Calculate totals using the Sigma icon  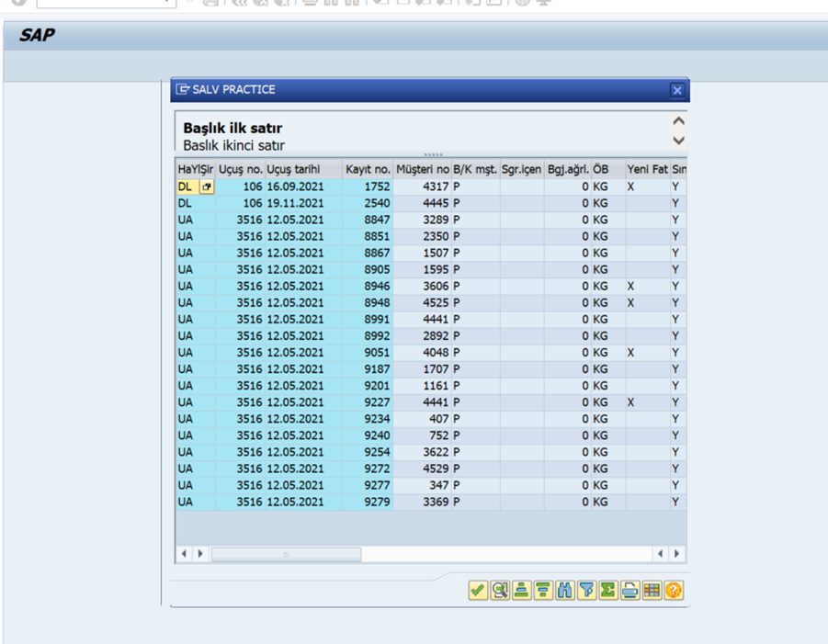pyautogui.click(x=607, y=590)
